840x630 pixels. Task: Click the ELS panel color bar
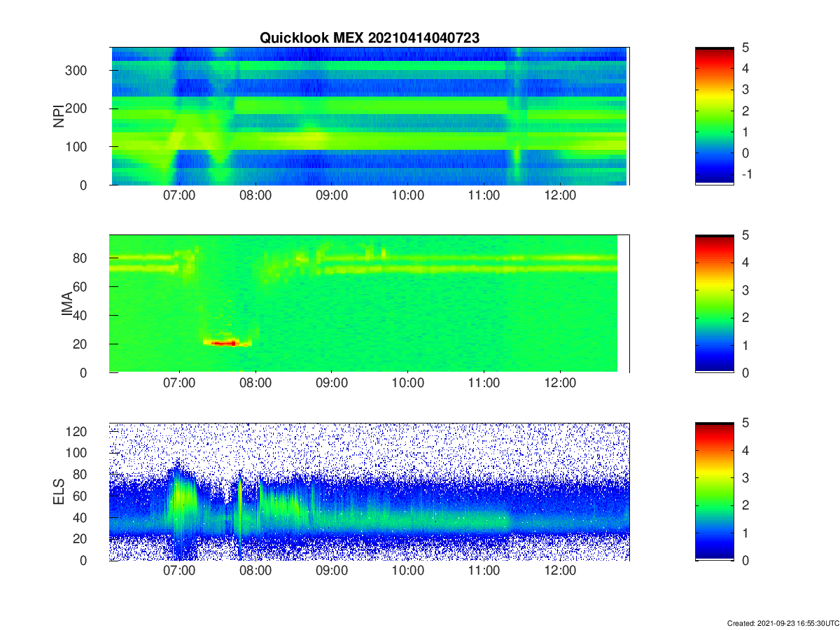(715, 491)
